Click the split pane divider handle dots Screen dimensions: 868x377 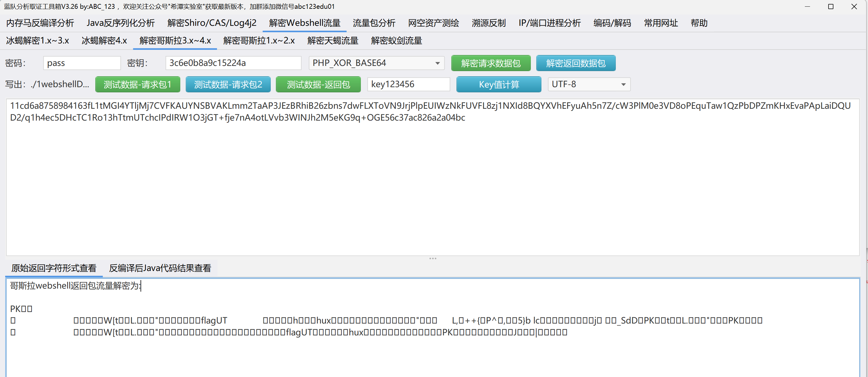pyautogui.click(x=433, y=259)
